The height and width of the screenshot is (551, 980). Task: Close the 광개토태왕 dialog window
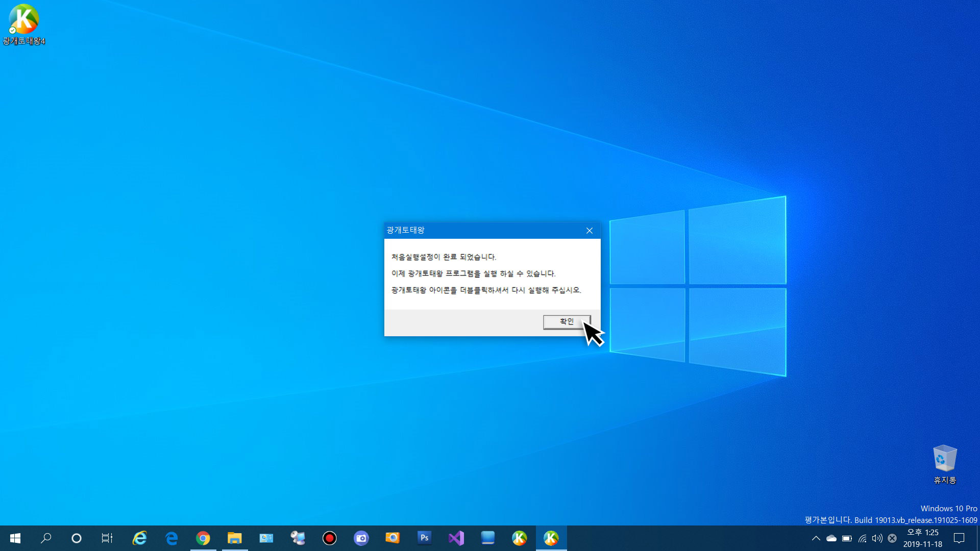pyautogui.click(x=590, y=231)
